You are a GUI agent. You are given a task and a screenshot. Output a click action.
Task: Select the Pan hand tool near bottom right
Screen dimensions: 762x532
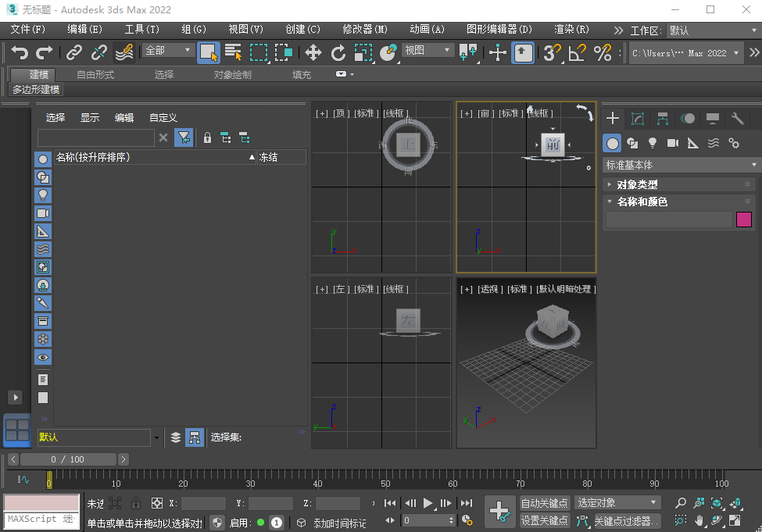[x=699, y=521]
